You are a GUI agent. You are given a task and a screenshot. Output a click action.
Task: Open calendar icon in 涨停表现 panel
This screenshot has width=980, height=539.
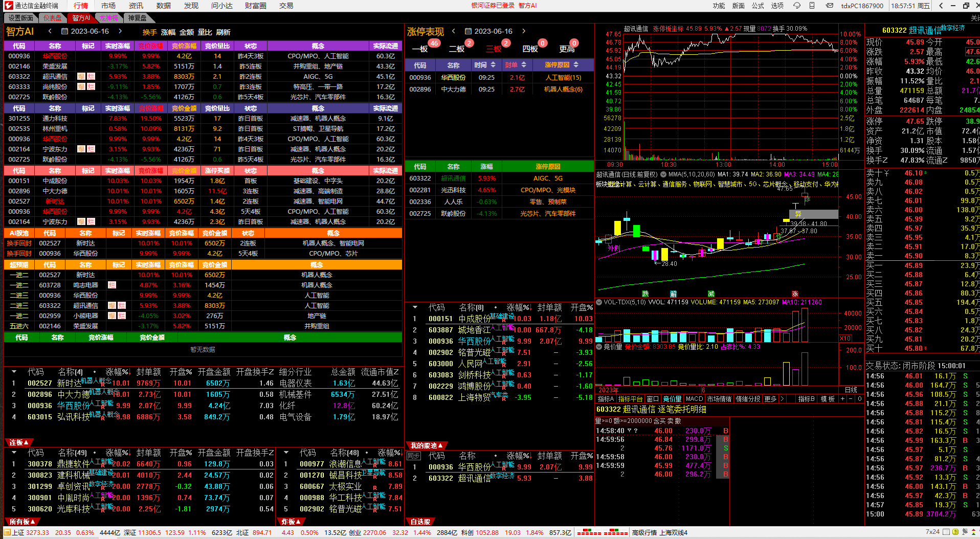(x=468, y=31)
